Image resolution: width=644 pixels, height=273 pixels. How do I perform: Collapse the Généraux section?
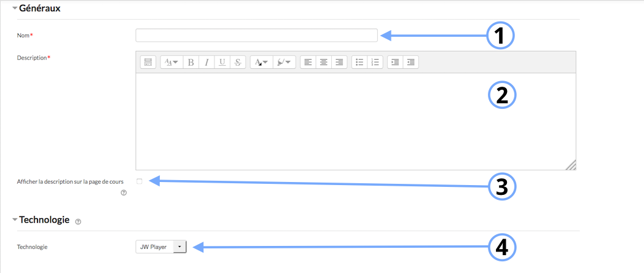coord(15,9)
